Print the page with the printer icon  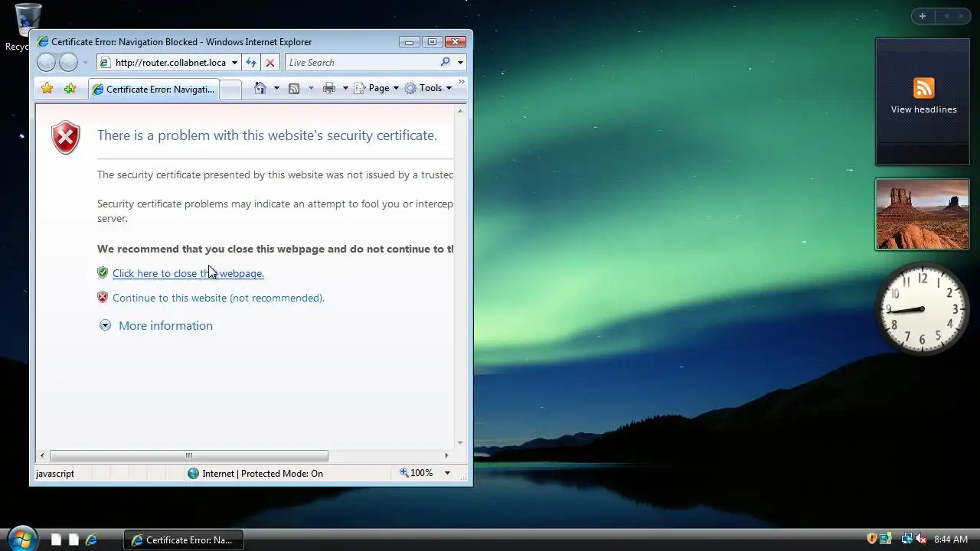click(x=329, y=88)
